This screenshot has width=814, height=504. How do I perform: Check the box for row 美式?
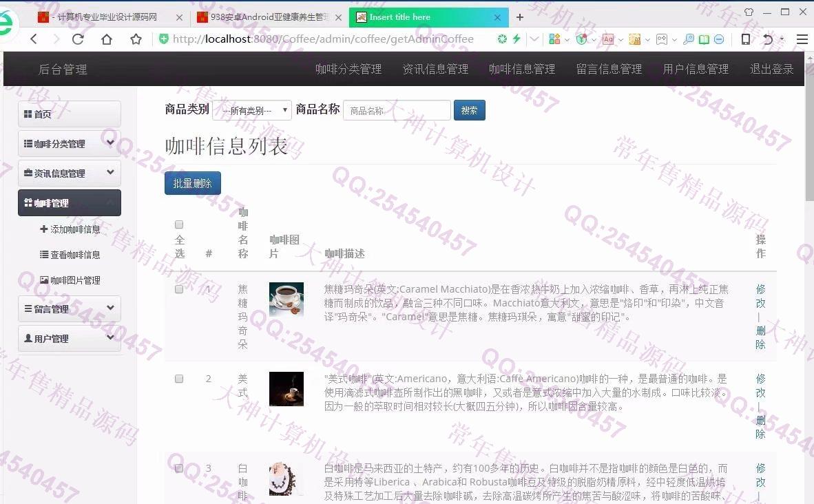tap(179, 379)
